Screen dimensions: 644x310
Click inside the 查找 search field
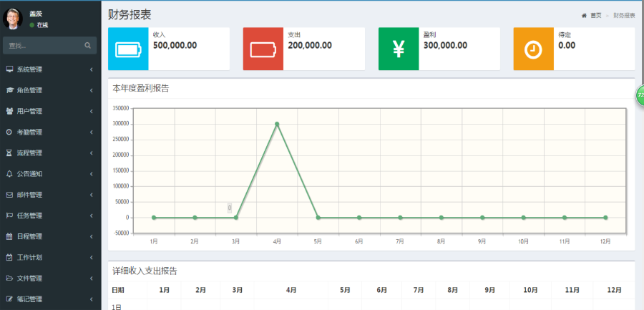coord(43,46)
